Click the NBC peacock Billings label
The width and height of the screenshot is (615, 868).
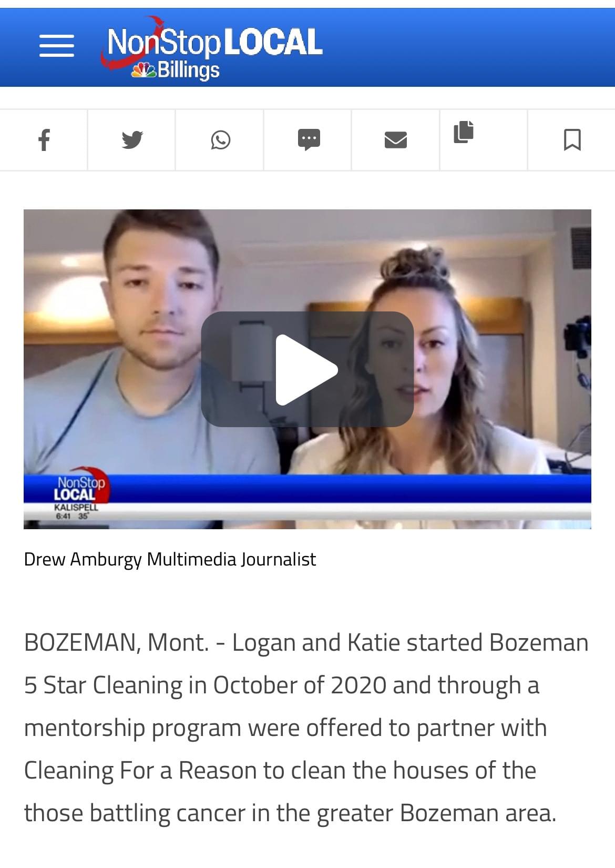[175, 70]
